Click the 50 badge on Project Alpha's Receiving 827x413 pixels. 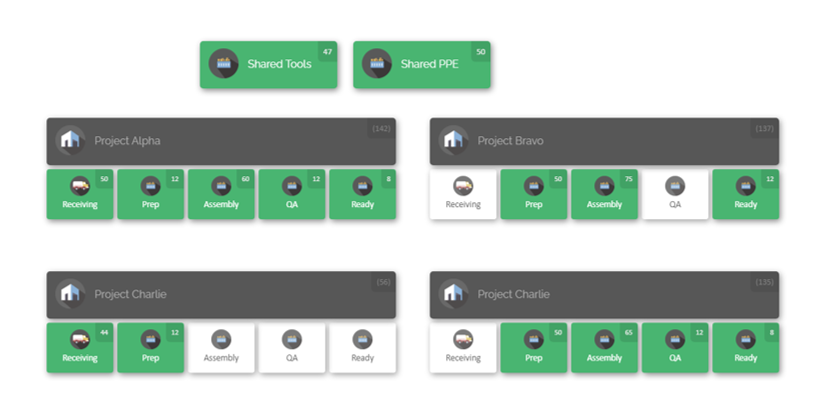pyautogui.click(x=104, y=179)
